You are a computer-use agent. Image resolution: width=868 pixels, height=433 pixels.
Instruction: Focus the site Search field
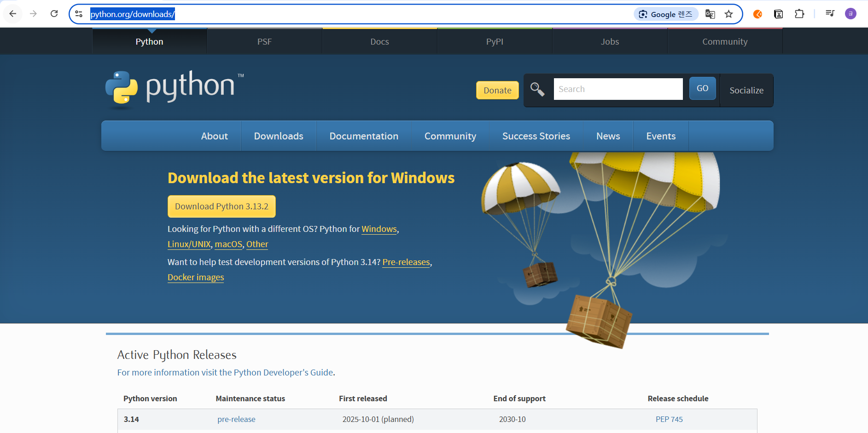618,89
